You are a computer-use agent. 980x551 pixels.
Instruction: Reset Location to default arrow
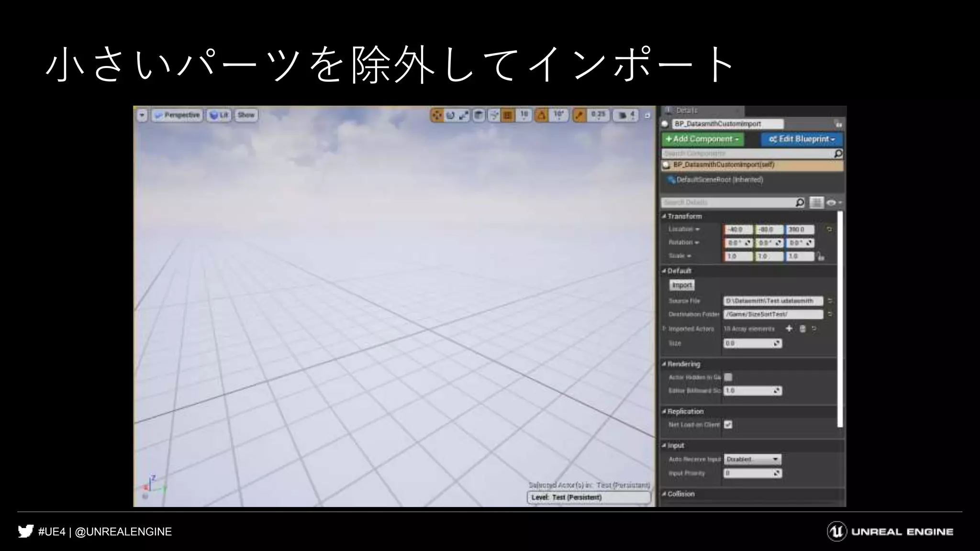[829, 230]
